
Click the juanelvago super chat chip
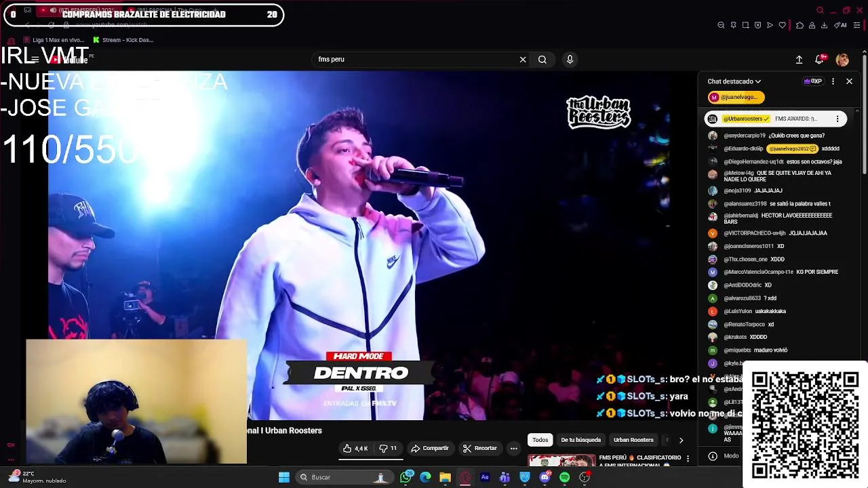click(x=736, y=97)
